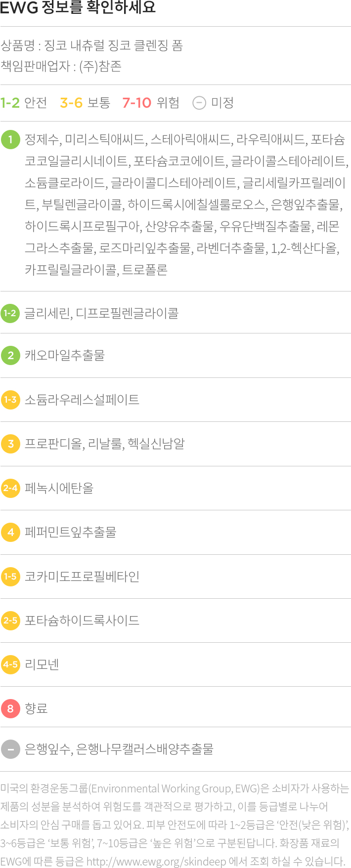Screen dimensions: 351x868
Task: Select the green grade 2 badge for 캐오마일추출물
Action: [10, 355]
